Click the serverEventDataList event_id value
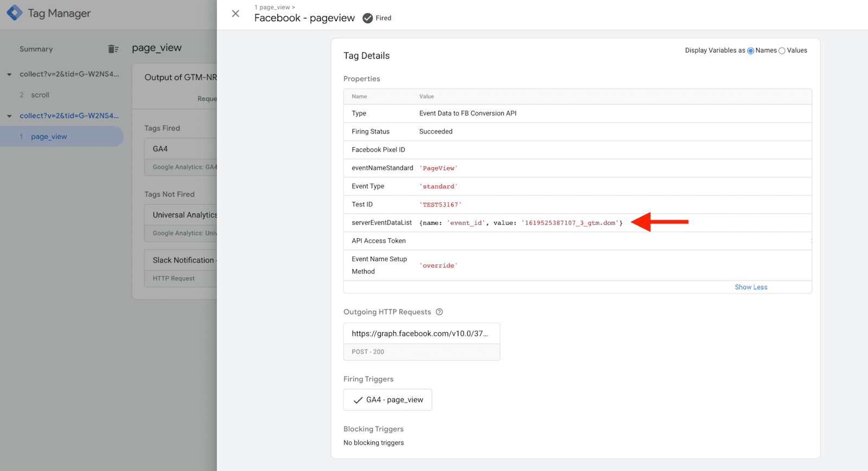 (x=521, y=223)
